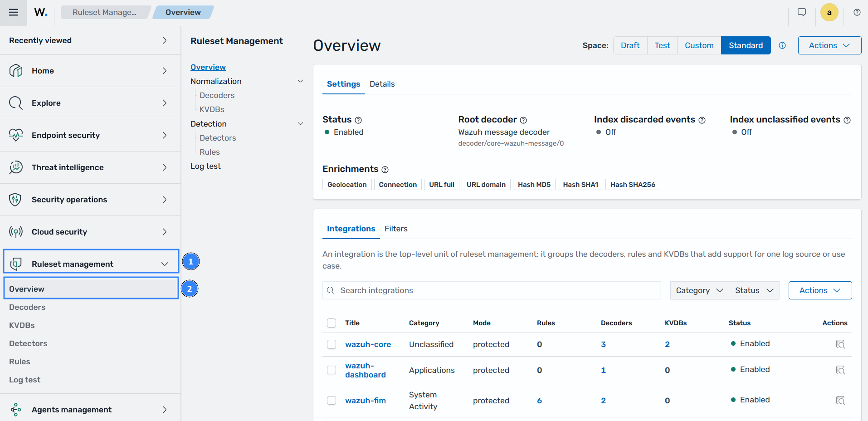Open the wazuh-fim integration link
This screenshot has width=868, height=421.
coord(366,401)
